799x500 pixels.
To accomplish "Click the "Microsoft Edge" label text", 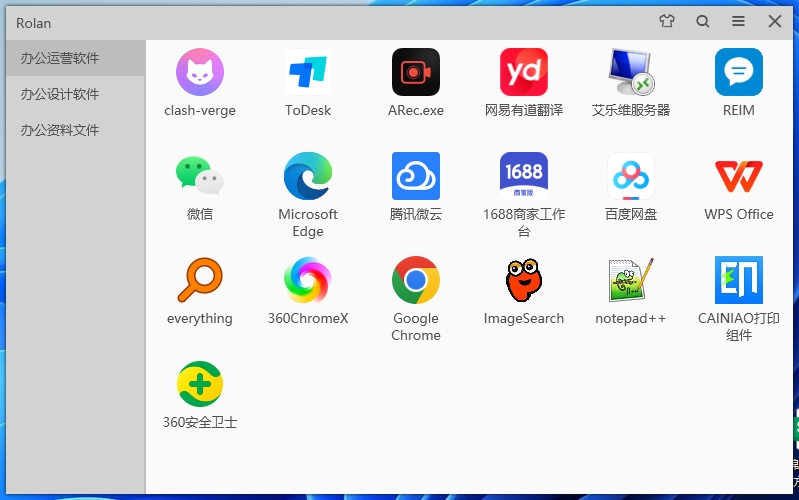I will 308,223.
